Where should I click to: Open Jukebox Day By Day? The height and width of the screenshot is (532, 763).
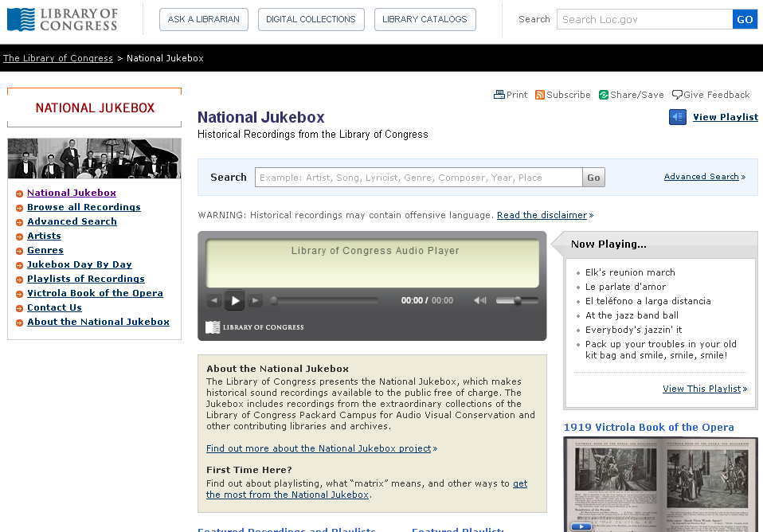coord(80,264)
